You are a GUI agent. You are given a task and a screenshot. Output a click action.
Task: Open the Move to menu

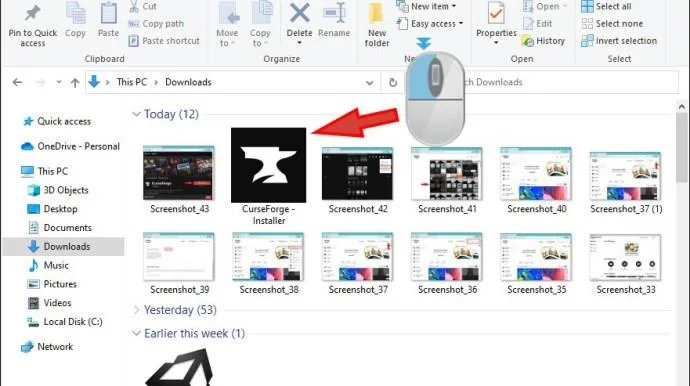[227, 24]
